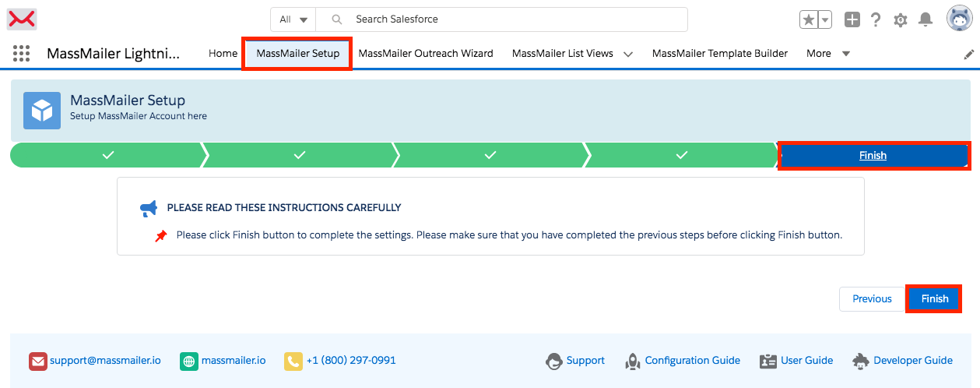
Task: Go to the first completed setup step
Action: coord(107,155)
